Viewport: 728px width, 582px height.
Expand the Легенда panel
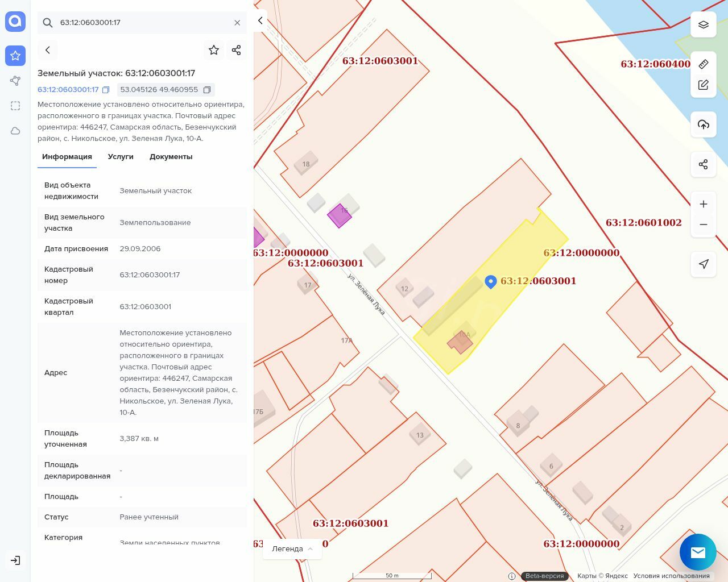292,549
